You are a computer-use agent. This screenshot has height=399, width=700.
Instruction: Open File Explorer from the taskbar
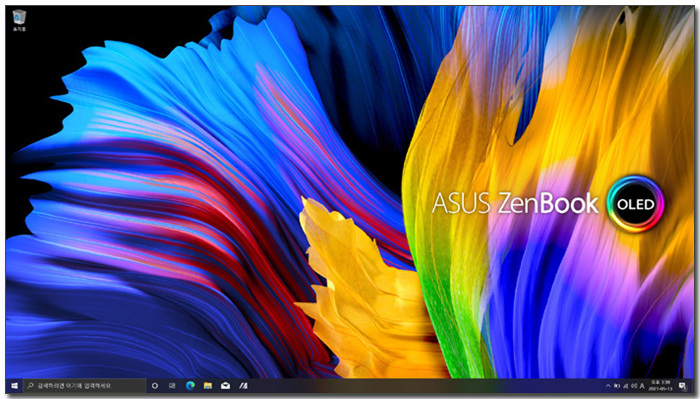click(208, 386)
